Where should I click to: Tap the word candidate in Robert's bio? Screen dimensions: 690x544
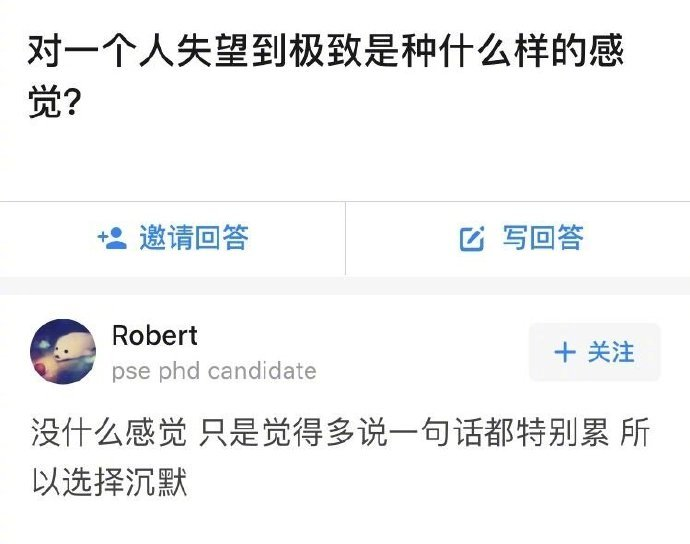263,372
